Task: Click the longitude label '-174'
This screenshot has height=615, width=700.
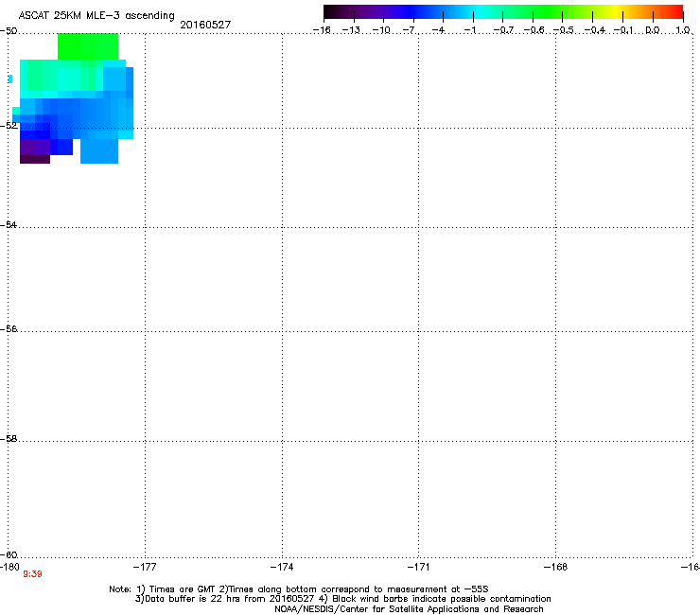Action: point(282,567)
